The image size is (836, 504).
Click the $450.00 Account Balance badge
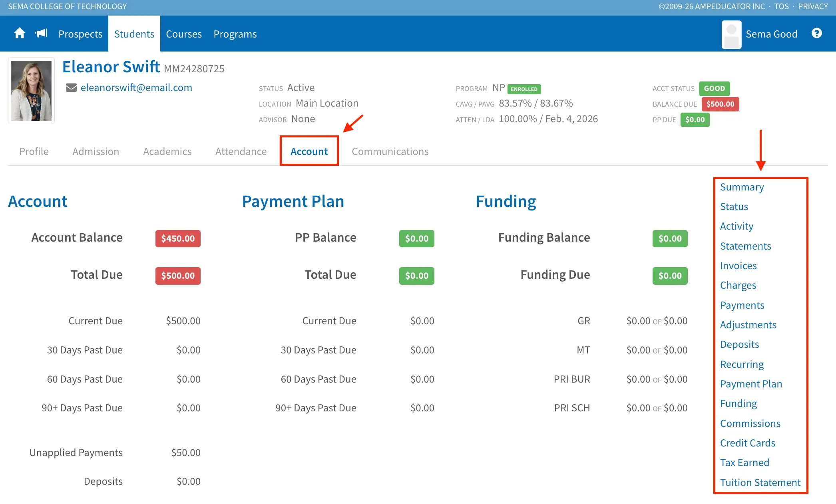pyautogui.click(x=178, y=238)
